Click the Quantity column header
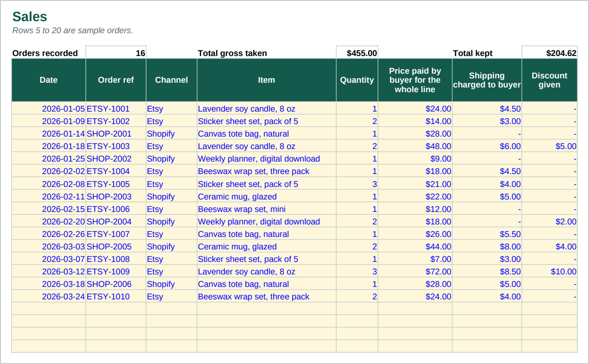The image size is (589, 364). pyautogui.click(x=357, y=80)
